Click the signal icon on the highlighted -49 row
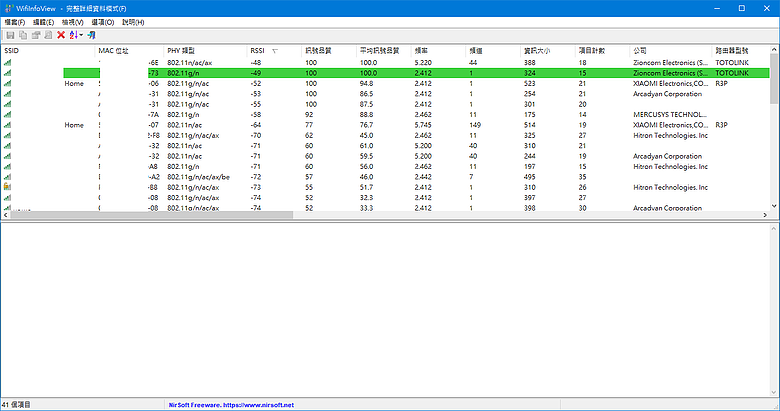780x411 pixels. point(7,73)
